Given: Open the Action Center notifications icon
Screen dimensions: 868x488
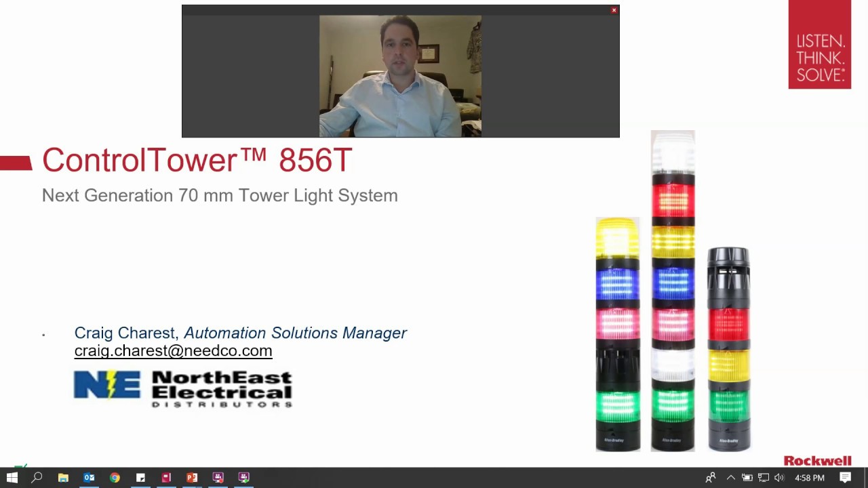Looking at the screenshot, I should pos(845,478).
